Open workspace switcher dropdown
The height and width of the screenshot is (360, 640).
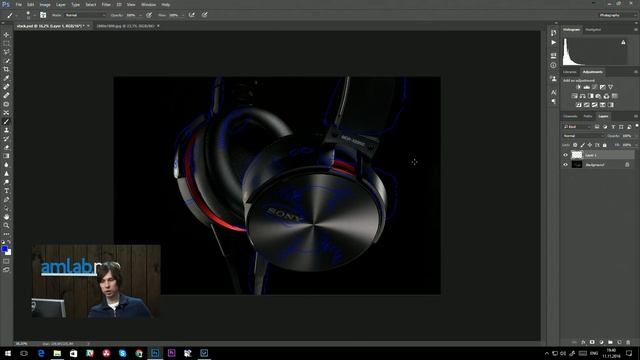coord(617,15)
